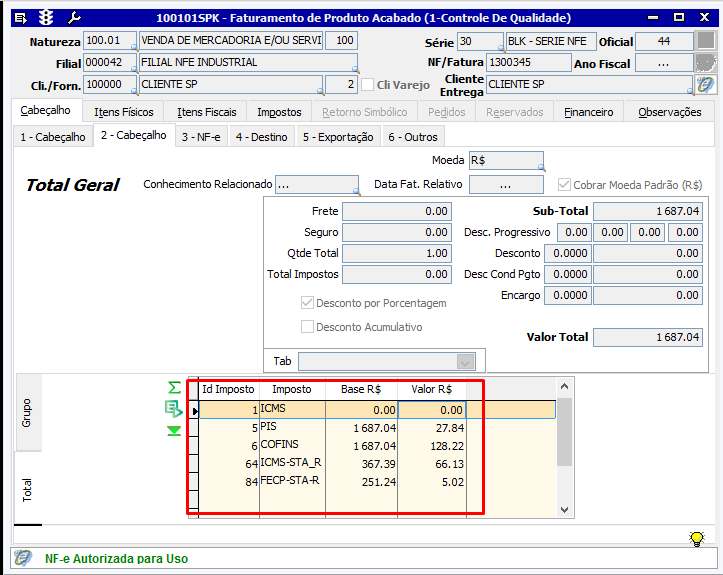Switch to 3 - NF-e sub-tab
The height and width of the screenshot is (575, 723).
[x=201, y=137]
